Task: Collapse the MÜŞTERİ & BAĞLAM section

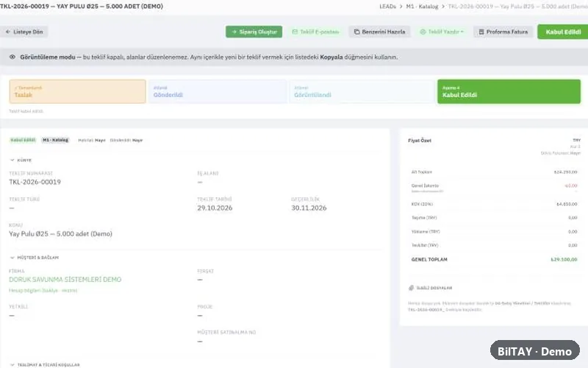Action: click(34, 258)
